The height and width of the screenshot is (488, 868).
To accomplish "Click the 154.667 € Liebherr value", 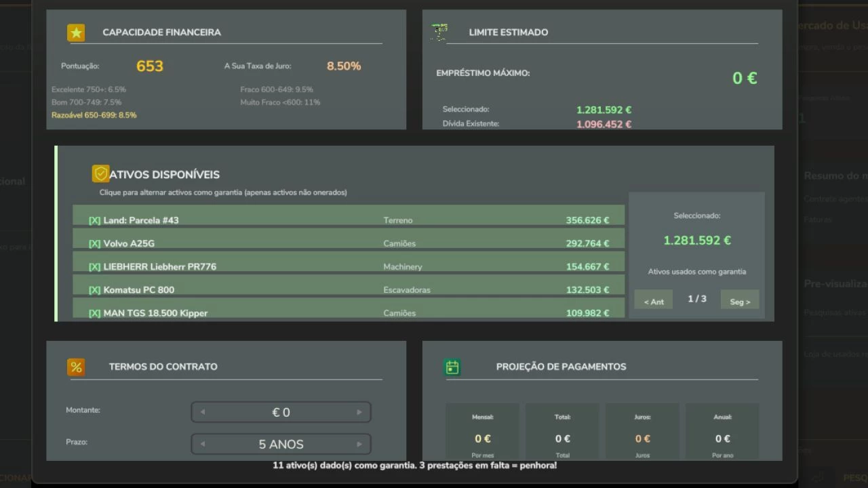I will (587, 266).
